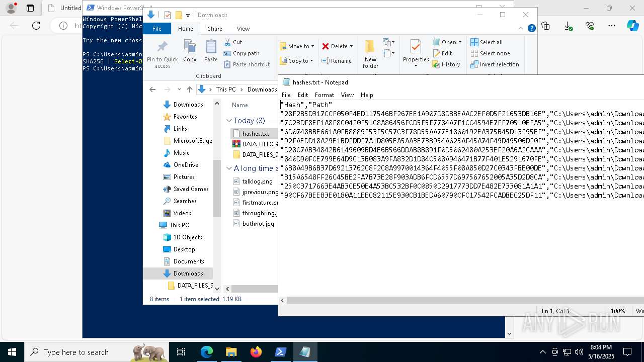Viewport: 644px width, 362px height.
Task: Click This PC in address breadcrumb
Action: 226,89
